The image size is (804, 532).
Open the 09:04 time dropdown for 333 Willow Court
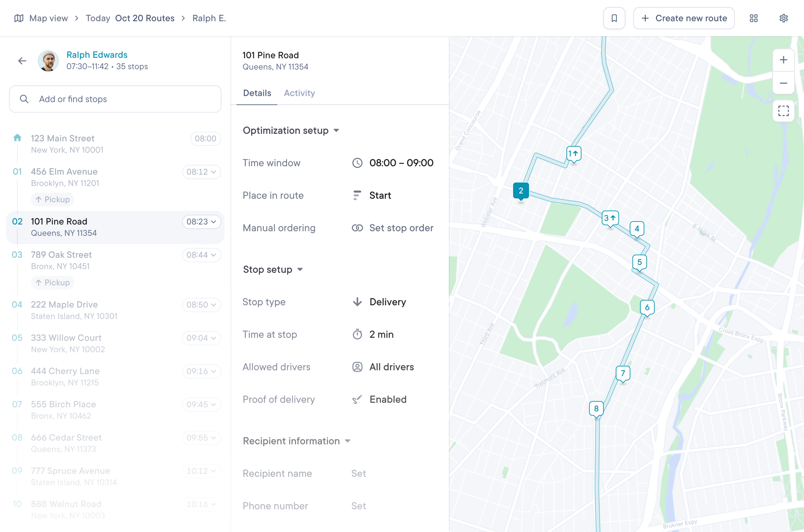tap(202, 338)
